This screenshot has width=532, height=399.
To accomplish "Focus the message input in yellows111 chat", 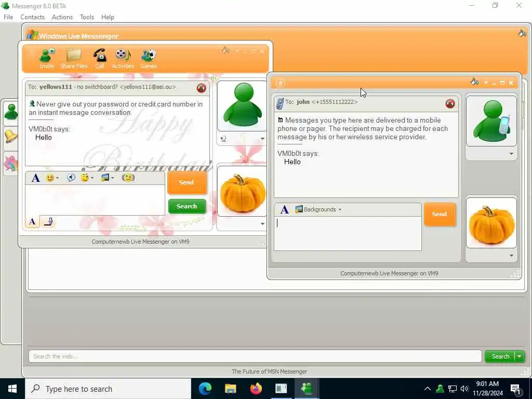I will pyautogui.click(x=95, y=200).
